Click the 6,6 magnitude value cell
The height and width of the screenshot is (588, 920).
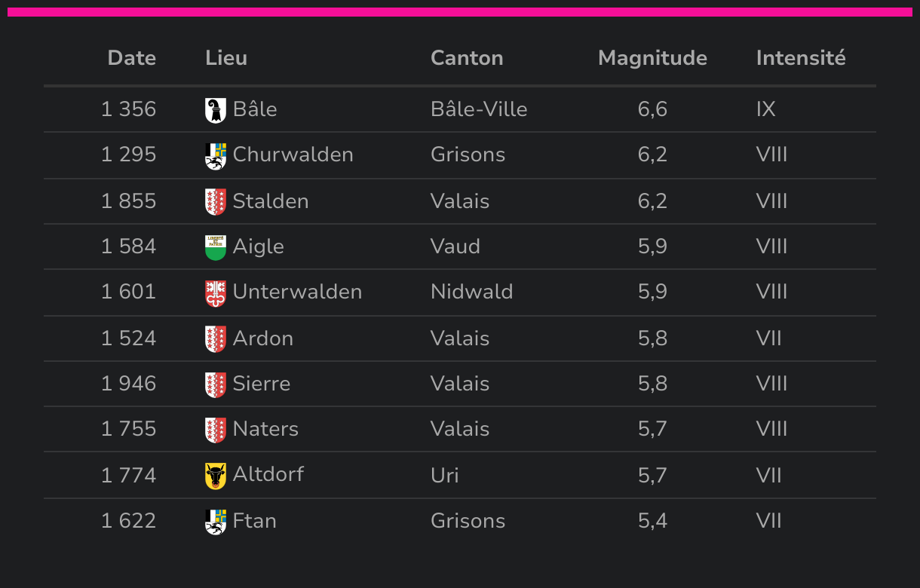pos(652,109)
